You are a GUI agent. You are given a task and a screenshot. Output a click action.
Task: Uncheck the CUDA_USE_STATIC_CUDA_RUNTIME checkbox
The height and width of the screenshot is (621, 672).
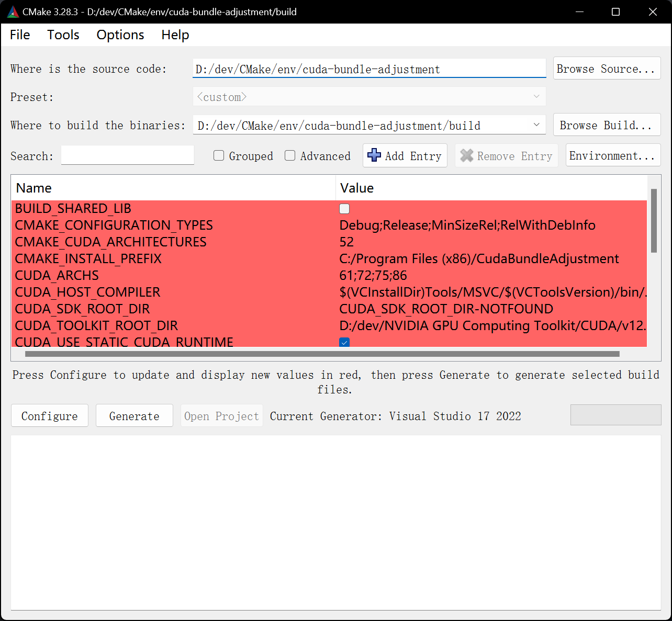point(344,342)
